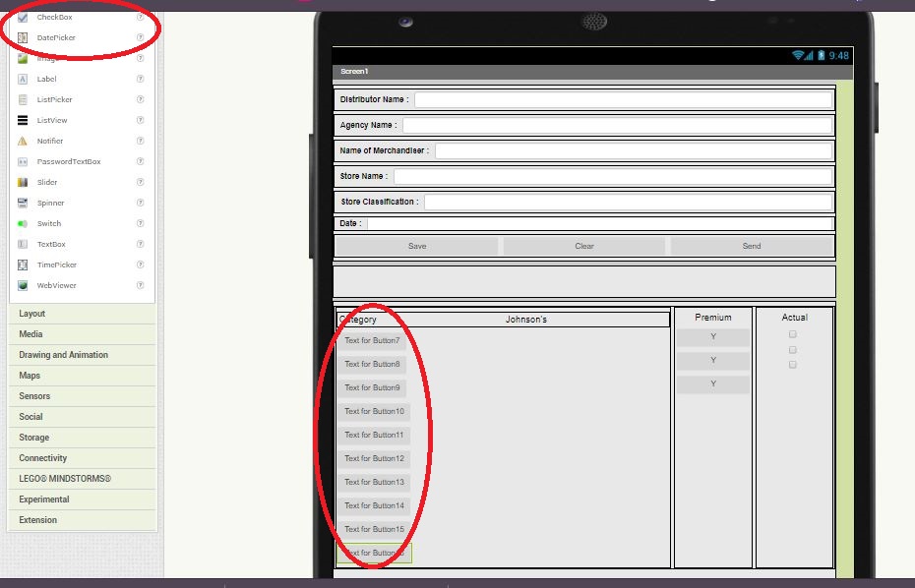Click the Switch component icon
Screen dimensions: 915x588
point(23,223)
